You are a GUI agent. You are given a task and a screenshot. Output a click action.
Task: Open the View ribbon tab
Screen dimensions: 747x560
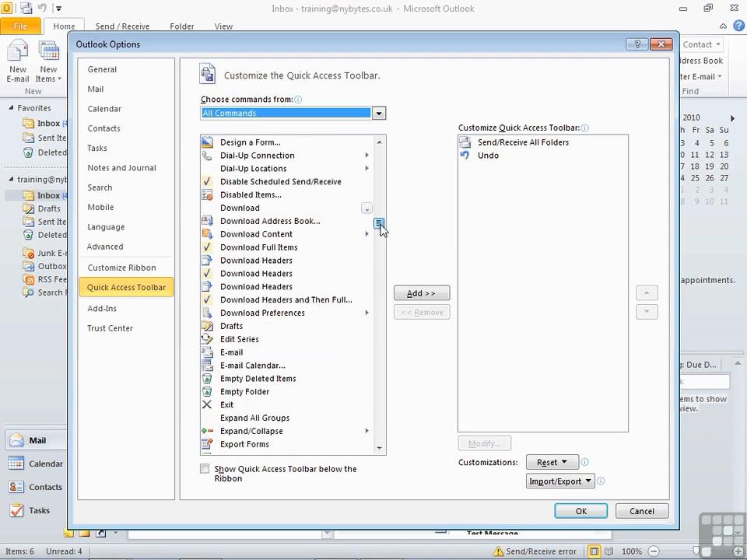coord(223,26)
